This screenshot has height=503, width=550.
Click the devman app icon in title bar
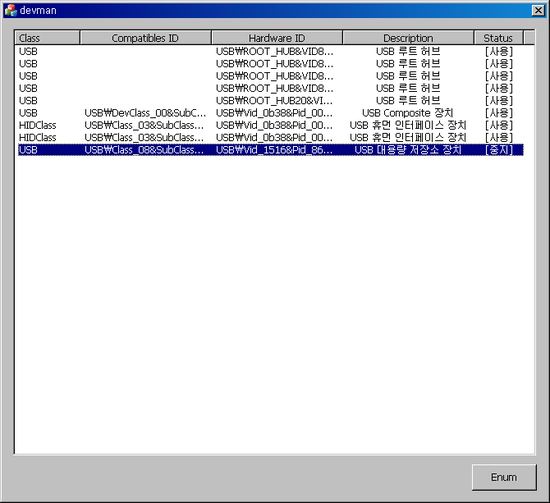tap(11, 10)
